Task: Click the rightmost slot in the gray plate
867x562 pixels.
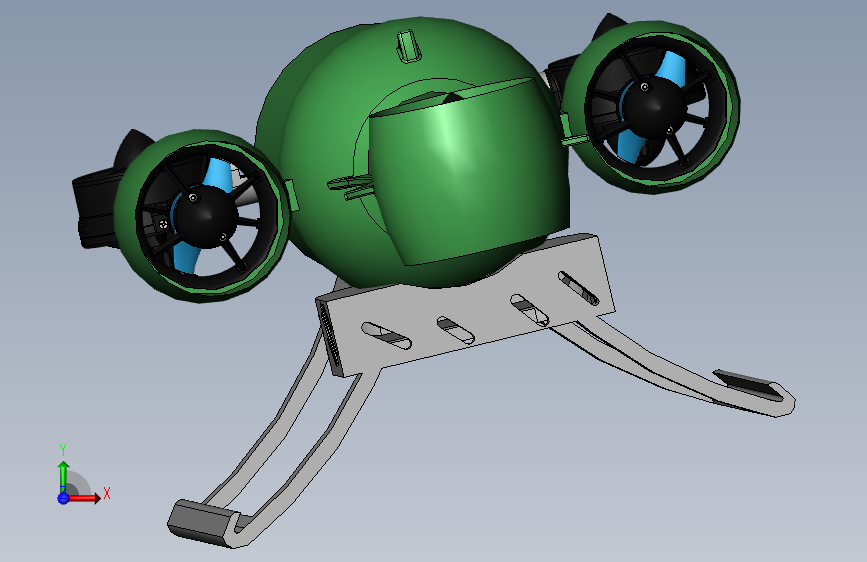Action: click(578, 288)
